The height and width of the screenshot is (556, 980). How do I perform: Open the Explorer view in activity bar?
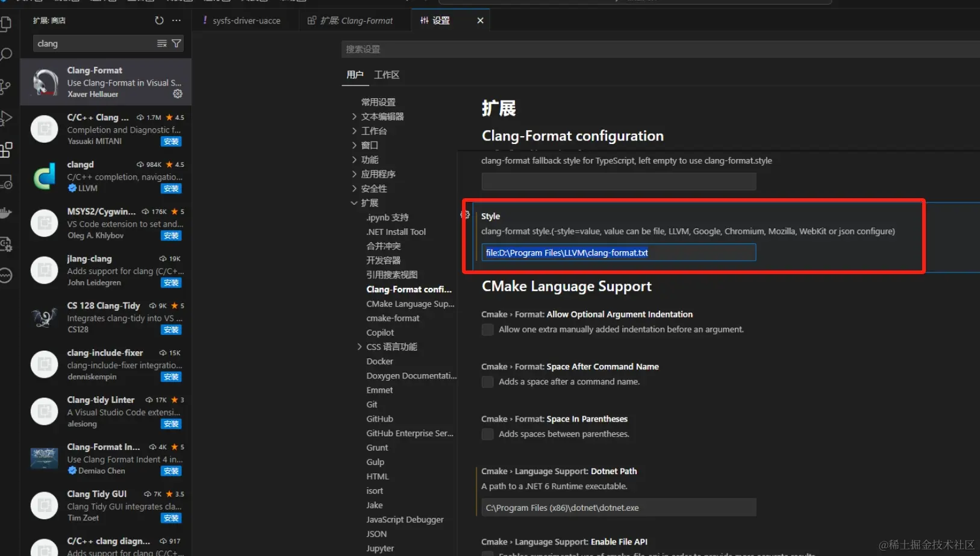click(5, 24)
